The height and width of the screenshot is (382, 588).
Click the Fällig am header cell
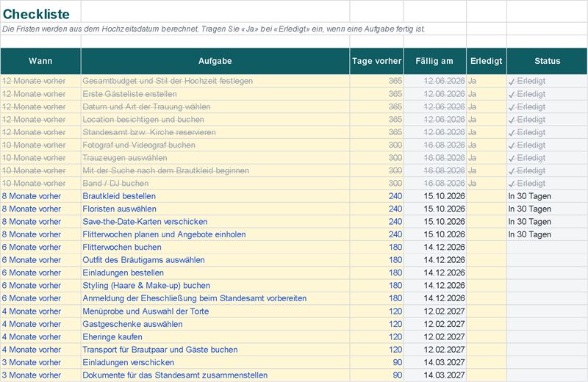[x=434, y=61]
